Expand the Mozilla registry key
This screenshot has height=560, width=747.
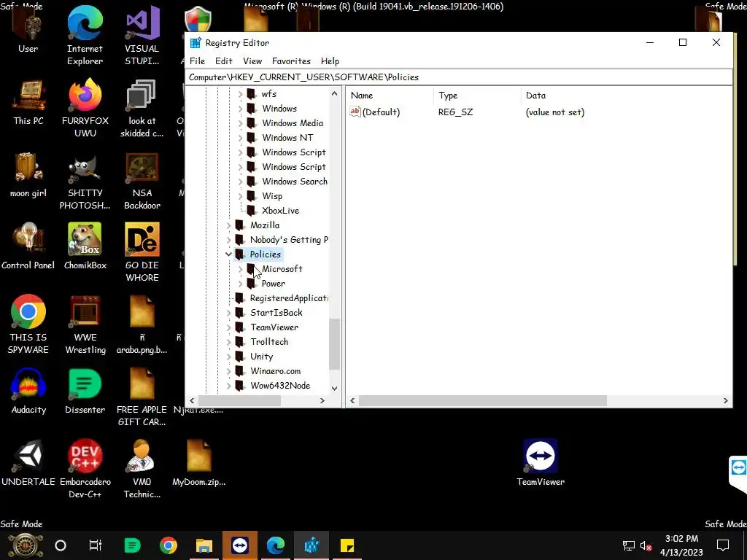228,225
